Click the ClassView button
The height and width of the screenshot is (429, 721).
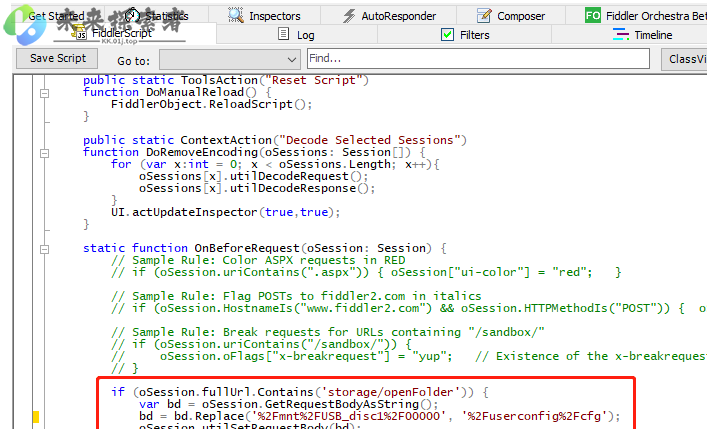click(x=690, y=59)
